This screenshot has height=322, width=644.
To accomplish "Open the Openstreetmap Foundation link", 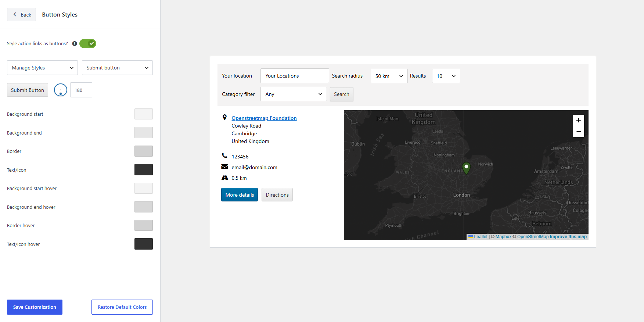I will coord(264,118).
